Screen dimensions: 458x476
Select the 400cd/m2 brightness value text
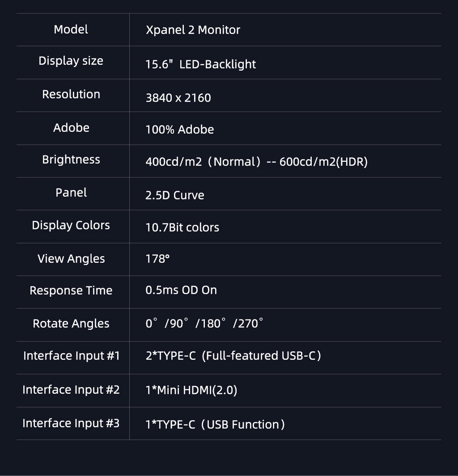(257, 161)
